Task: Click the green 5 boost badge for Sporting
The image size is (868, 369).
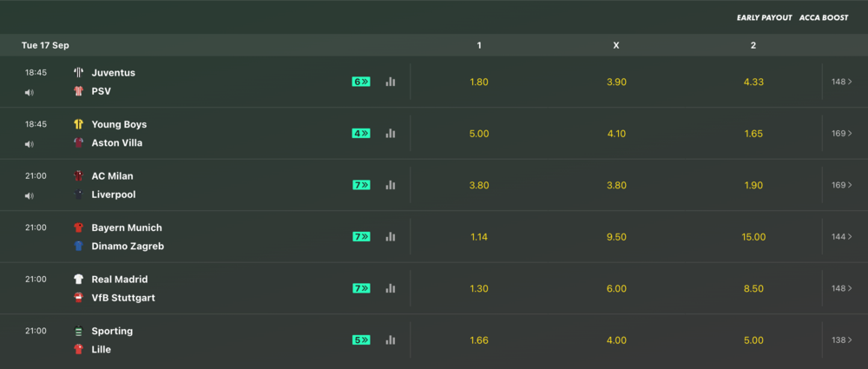Action: pos(361,340)
